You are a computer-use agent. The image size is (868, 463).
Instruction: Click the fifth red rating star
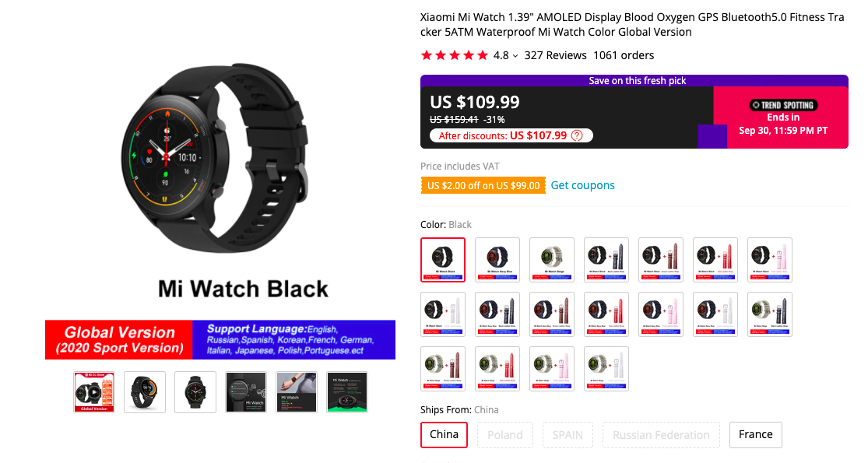(x=482, y=55)
